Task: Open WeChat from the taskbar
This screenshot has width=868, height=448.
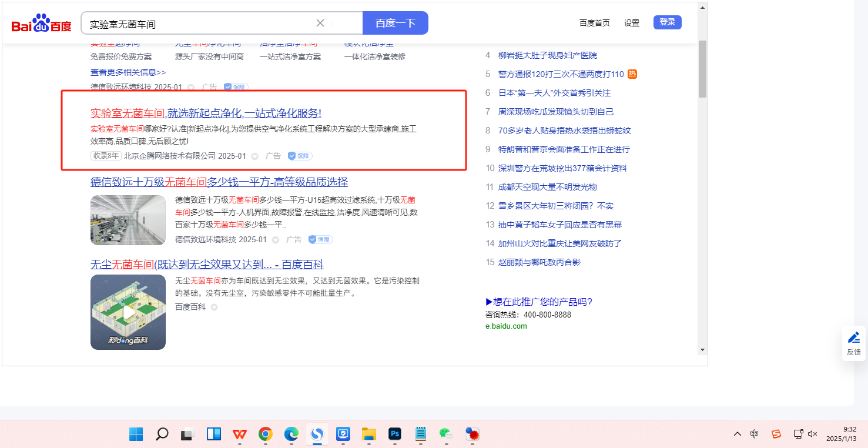Action: click(446, 434)
